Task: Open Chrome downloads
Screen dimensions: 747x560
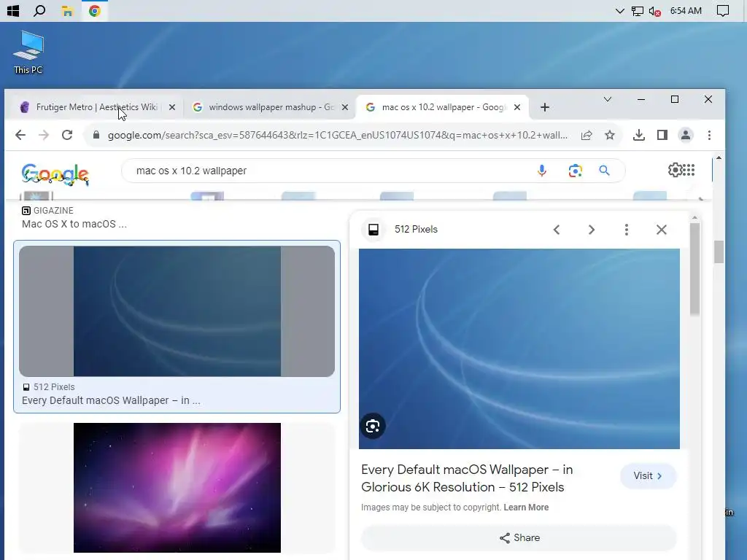Action: coord(639,135)
